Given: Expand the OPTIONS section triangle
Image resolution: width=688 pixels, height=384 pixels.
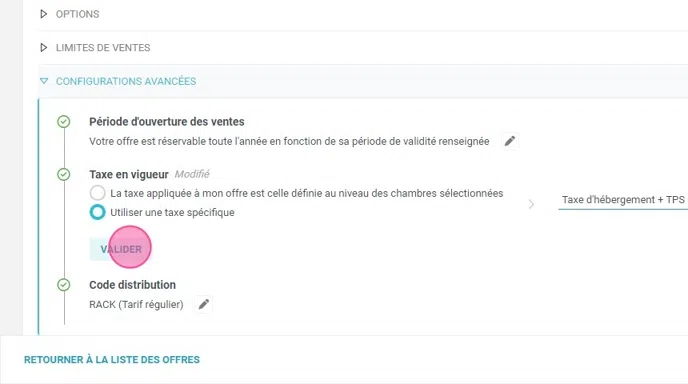Looking at the screenshot, I should [43, 14].
